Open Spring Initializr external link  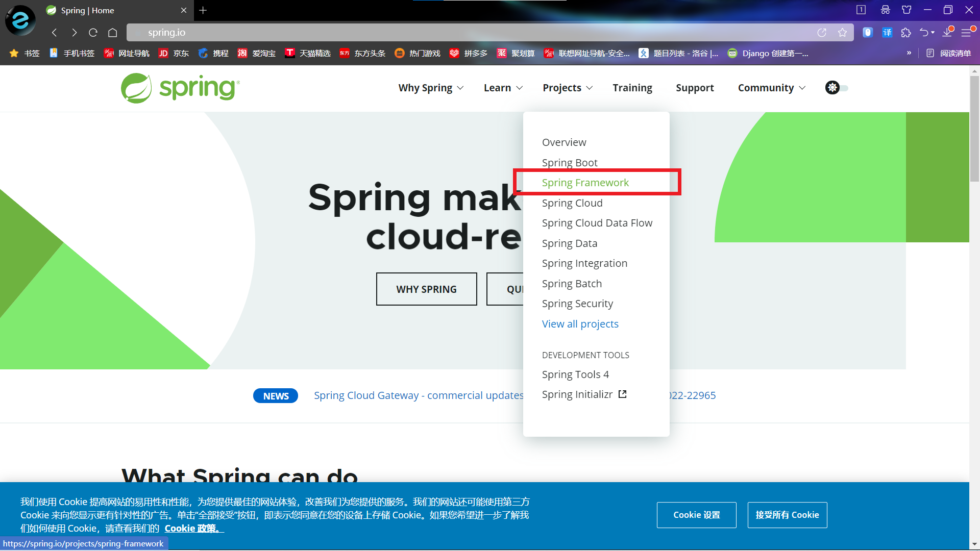pyautogui.click(x=584, y=394)
